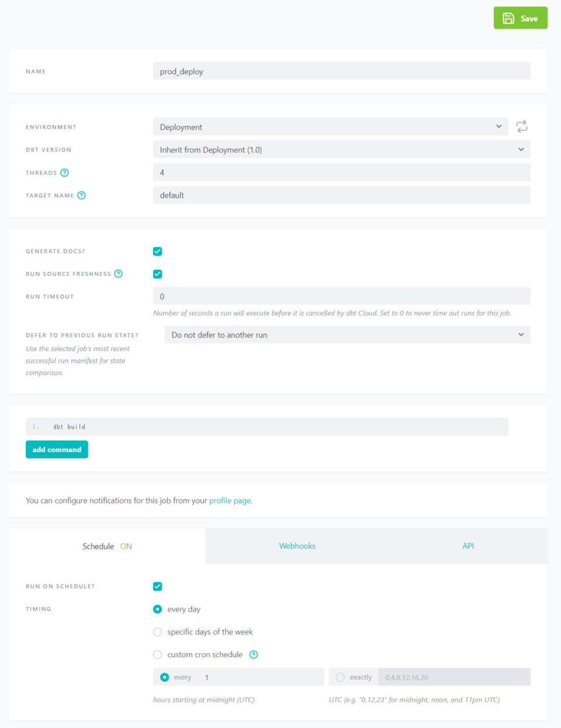561x728 pixels.
Task: Click the Threads help question icon
Action: click(x=65, y=172)
